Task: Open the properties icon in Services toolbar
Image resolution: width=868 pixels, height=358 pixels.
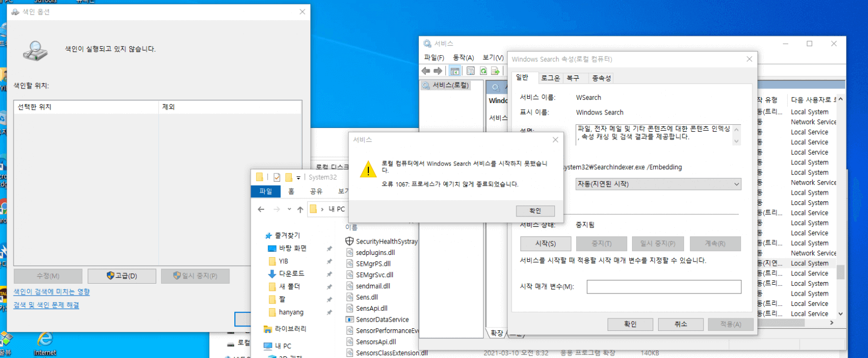Action: [470, 71]
